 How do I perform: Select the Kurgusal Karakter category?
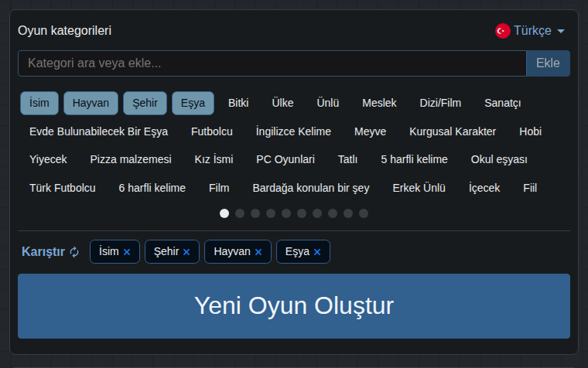453,131
